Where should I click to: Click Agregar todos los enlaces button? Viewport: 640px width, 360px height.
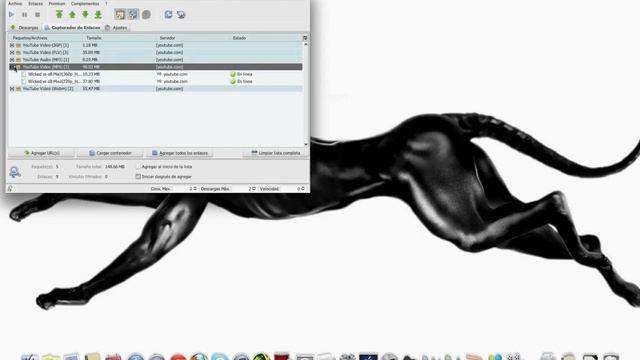[x=180, y=153]
